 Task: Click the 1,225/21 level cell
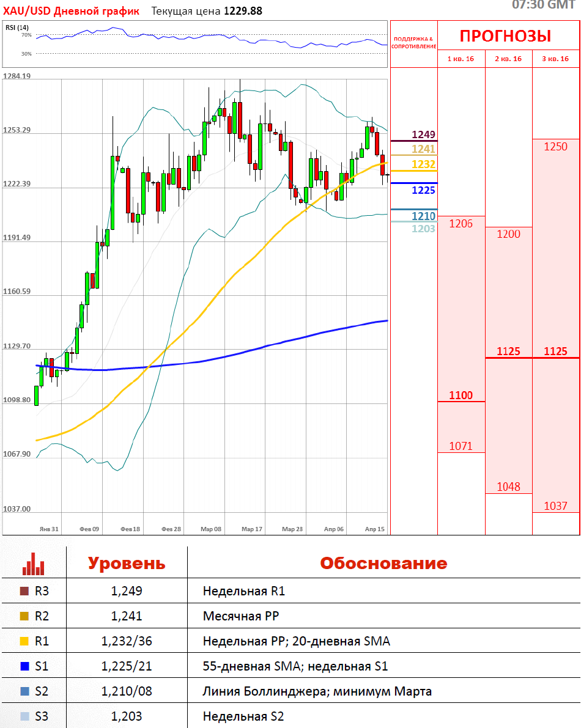[127, 666]
